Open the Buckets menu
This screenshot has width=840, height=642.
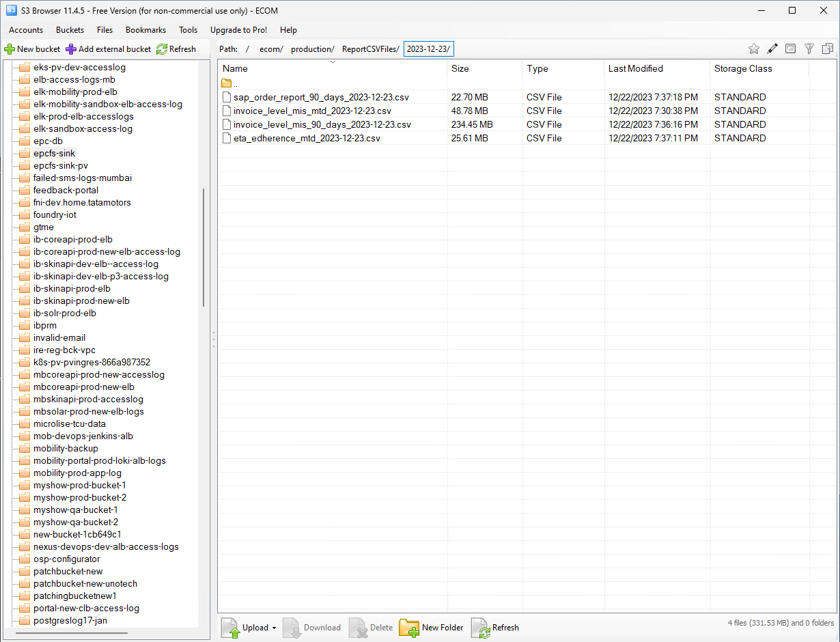(70, 30)
